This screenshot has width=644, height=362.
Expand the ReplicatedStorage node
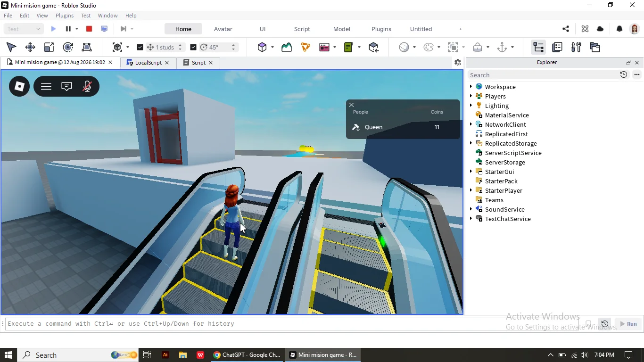tap(471, 143)
